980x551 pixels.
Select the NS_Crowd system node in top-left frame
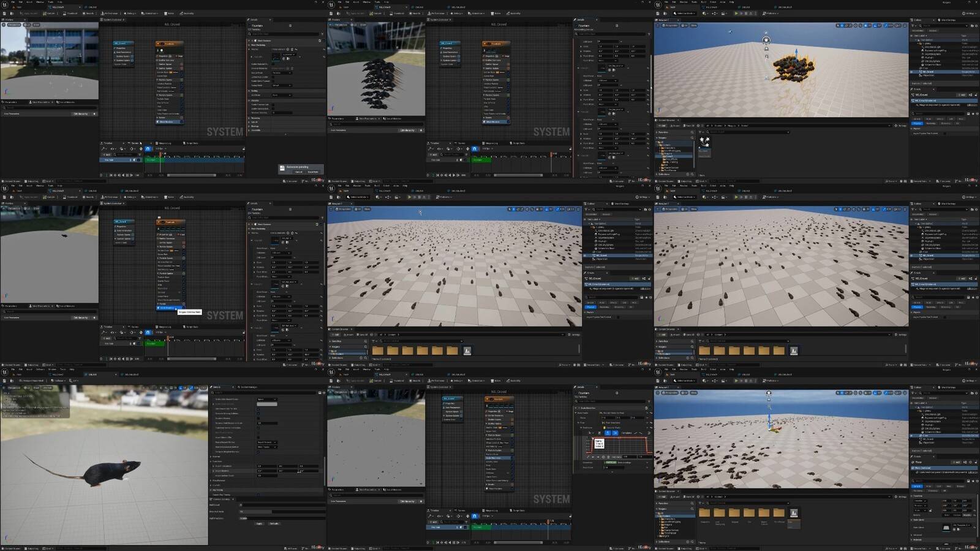tap(123, 43)
